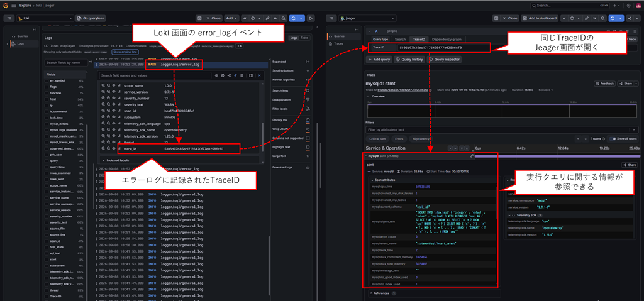Select the Dependency graph query type tab
Image resolution: width=644 pixels, height=301 pixels.
click(447, 40)
